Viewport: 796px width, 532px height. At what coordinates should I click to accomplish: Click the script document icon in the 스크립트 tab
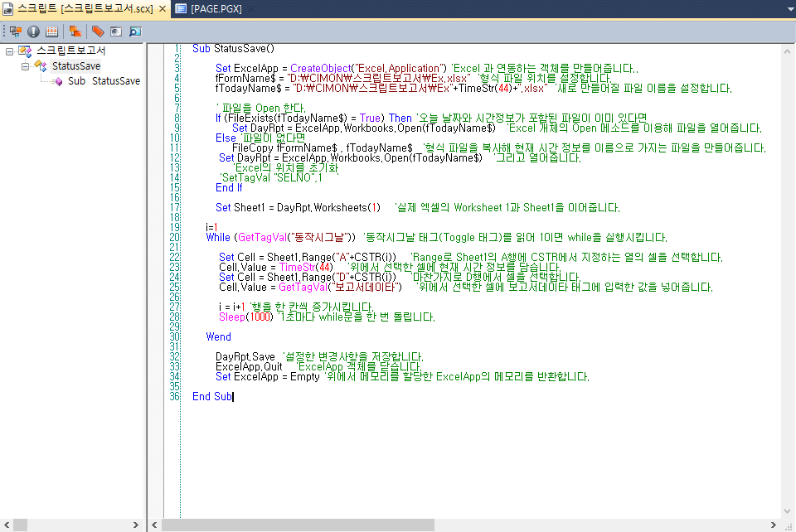coord(7,8)
